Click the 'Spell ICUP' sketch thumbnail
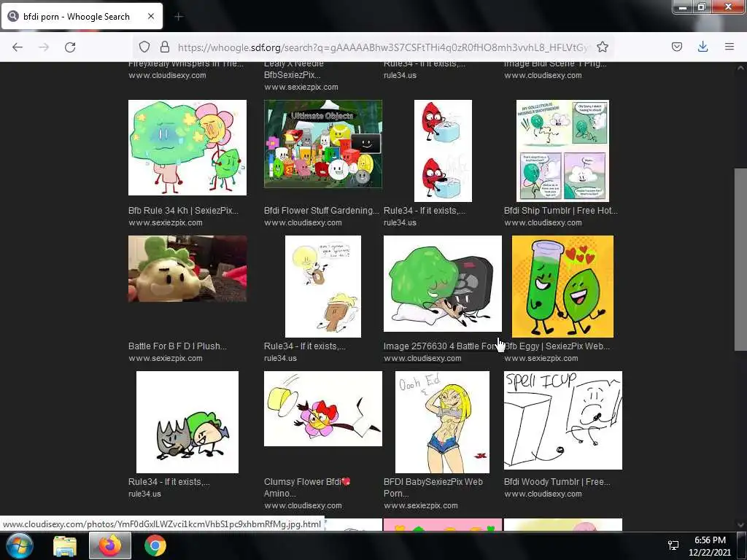The height and width of the screenshot is (560, 747). [563, 421]
